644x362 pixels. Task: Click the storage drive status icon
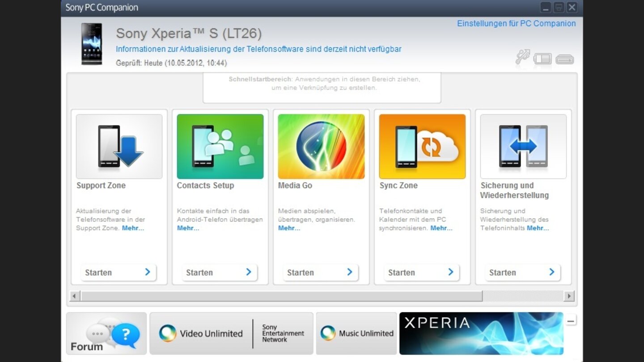pyautogui.click(x=564, y=59)
